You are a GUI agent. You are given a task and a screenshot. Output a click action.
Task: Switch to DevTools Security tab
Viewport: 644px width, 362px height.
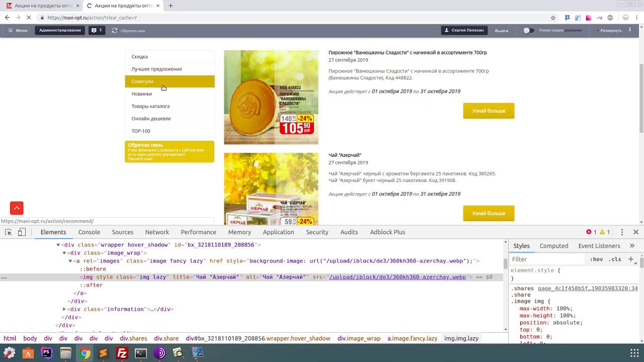coord(317,232)
